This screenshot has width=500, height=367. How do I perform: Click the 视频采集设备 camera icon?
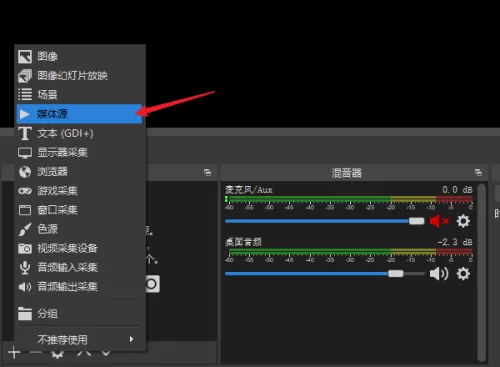pyautogui.click(x=25, y=248)
